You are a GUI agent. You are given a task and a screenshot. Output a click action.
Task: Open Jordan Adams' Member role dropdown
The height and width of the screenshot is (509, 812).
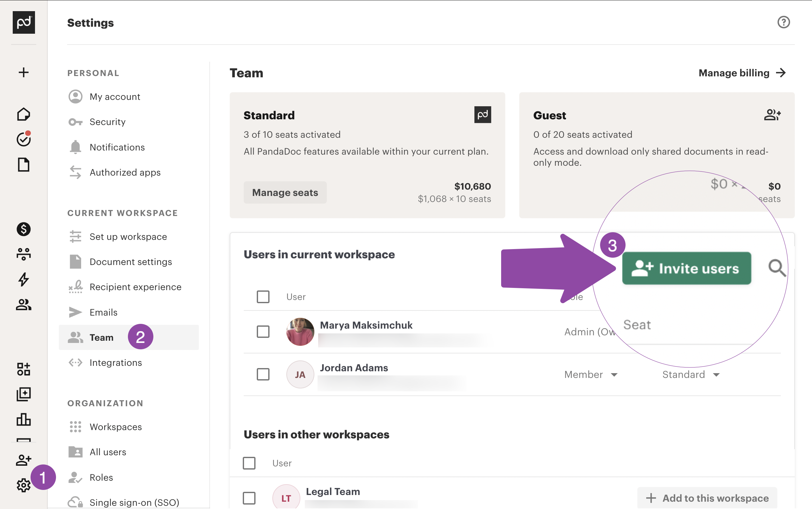pyautogui.click(x=591, y=374)
